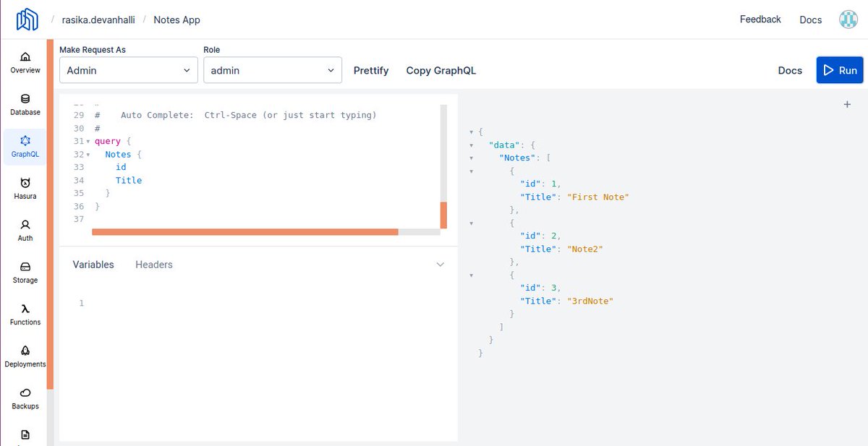
Task: Open the Role admin dropdown
Action: (x=273, y=70)
